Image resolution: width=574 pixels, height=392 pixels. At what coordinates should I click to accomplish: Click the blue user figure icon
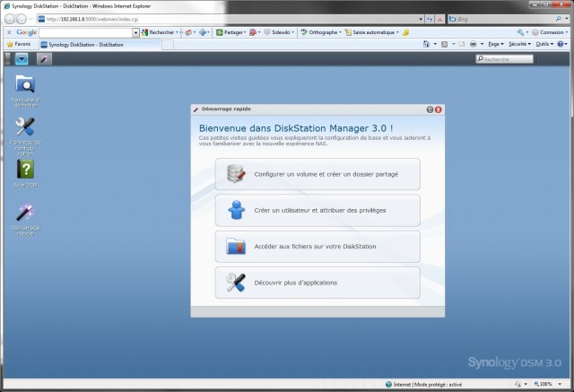tap(236, 210)
